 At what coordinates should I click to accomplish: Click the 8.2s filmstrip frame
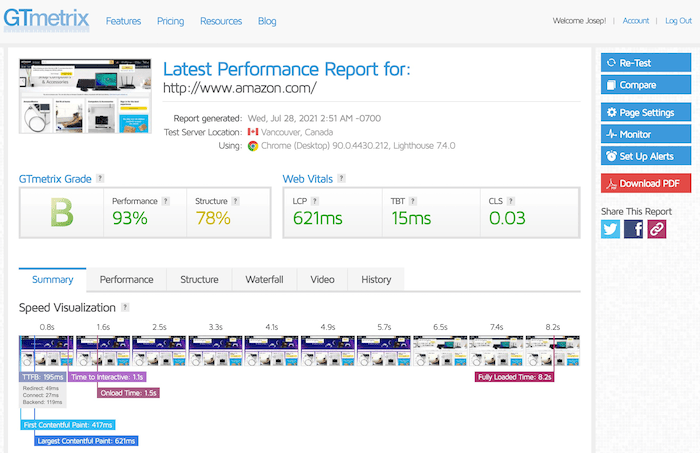point(553,351)
